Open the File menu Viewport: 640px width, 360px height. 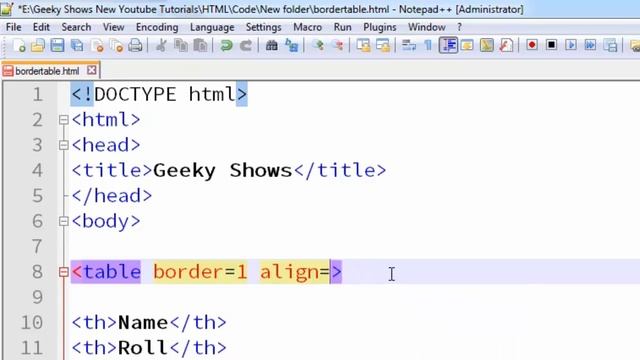[x=13, y=27]
